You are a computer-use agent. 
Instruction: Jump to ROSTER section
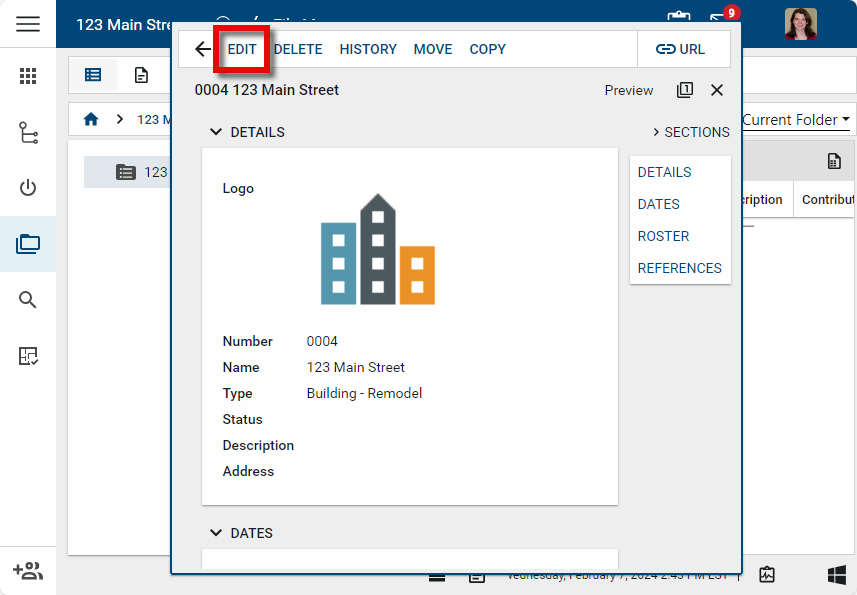(664, 236)
